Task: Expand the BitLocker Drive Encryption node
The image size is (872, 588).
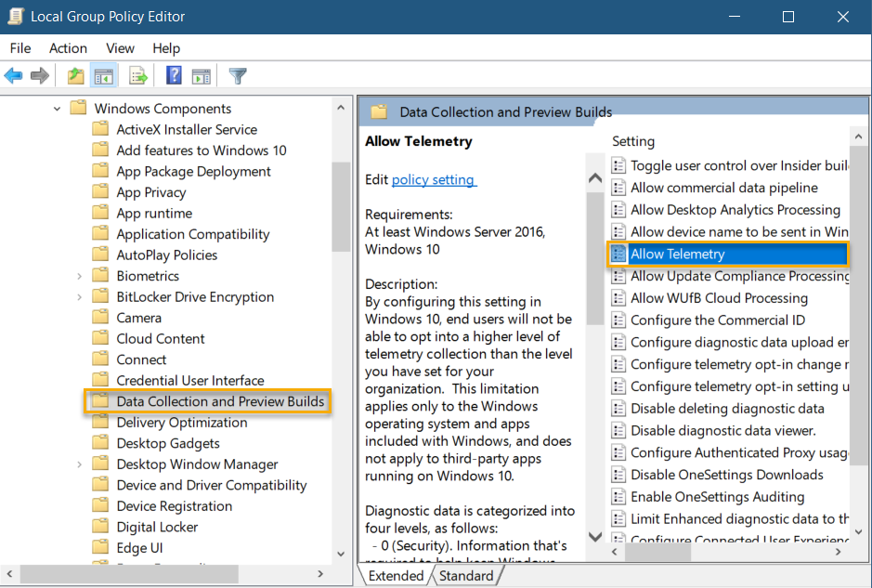Action: (78, 296)
